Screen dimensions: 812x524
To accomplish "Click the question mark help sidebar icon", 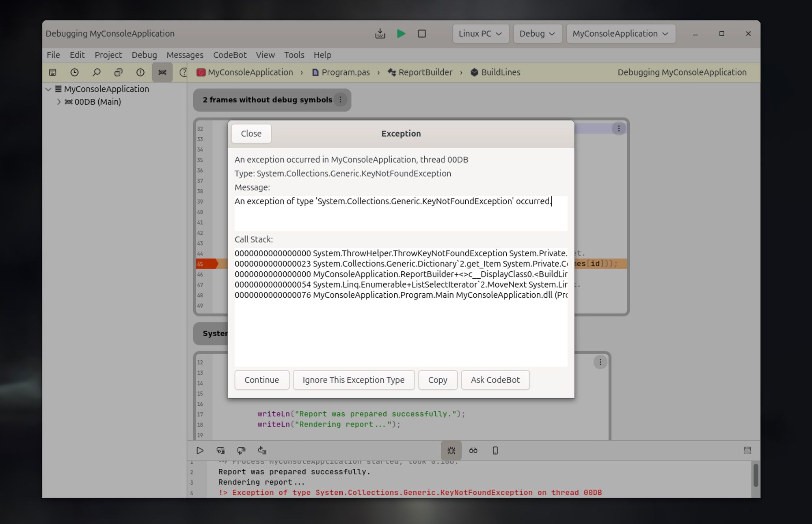I will (x=183, y=72).
